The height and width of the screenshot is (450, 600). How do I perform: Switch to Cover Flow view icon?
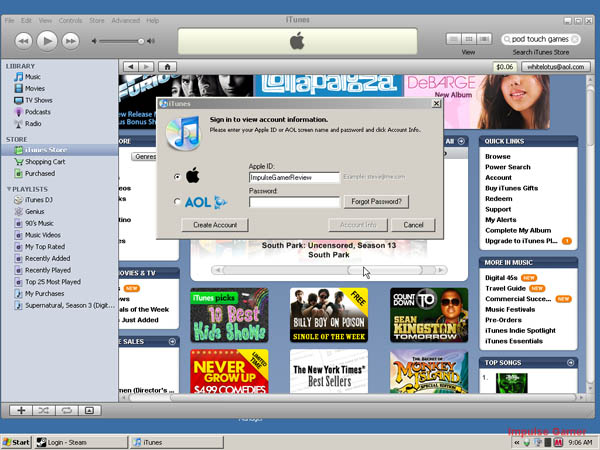(x=484, y=39)
